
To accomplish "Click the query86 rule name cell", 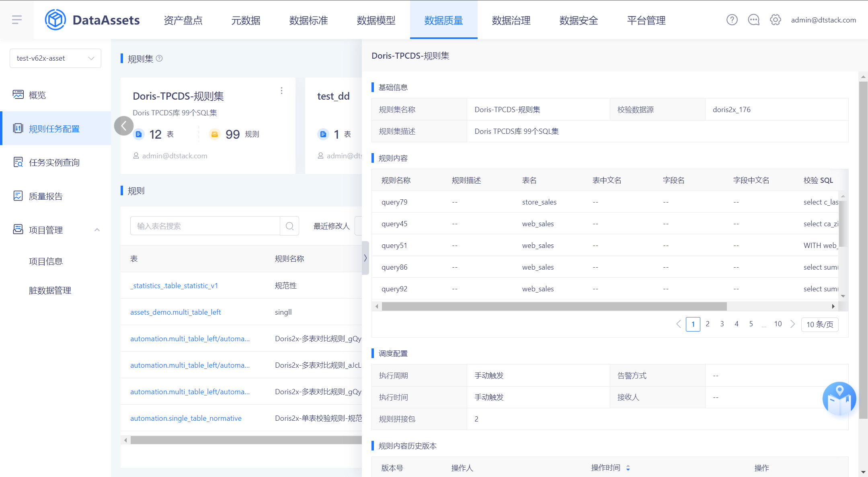I will (394, 267).
